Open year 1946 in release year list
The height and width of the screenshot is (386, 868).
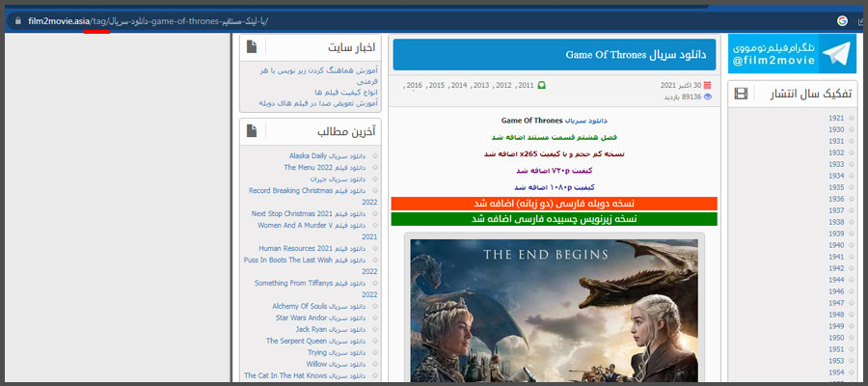836,291
